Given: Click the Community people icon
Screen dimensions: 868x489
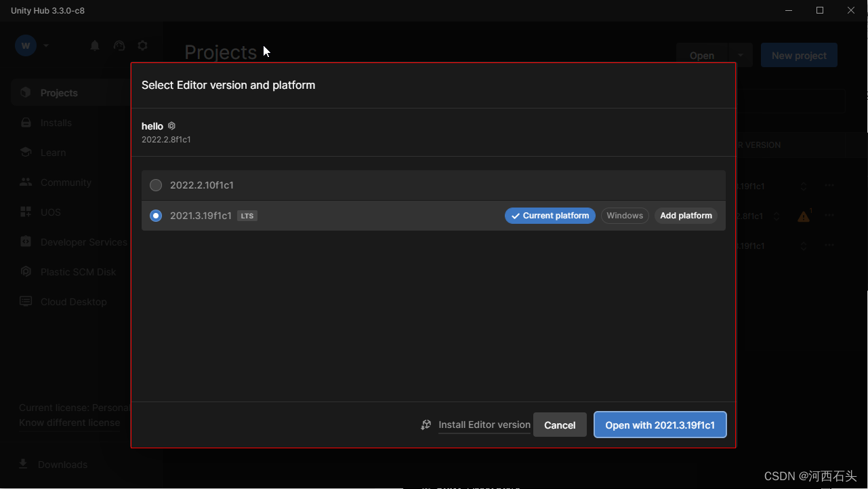Looking at the screenshot, I should click(26, 182).
